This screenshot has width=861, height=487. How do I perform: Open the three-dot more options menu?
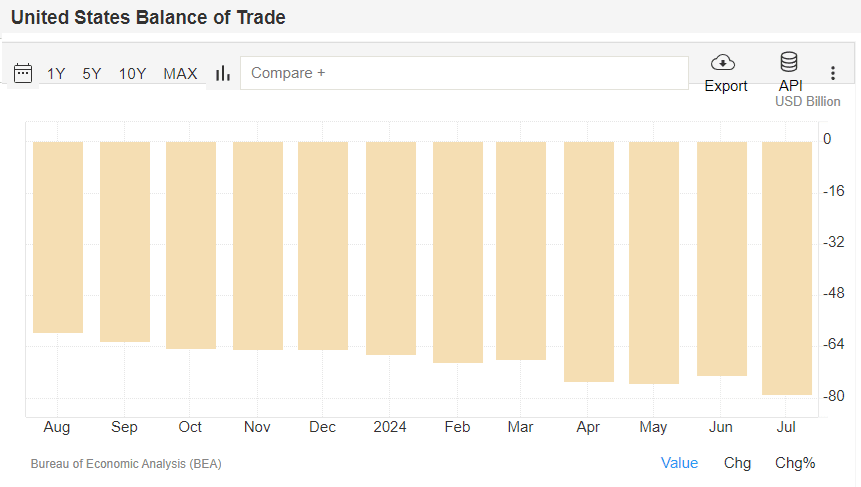tap(832, 73)
